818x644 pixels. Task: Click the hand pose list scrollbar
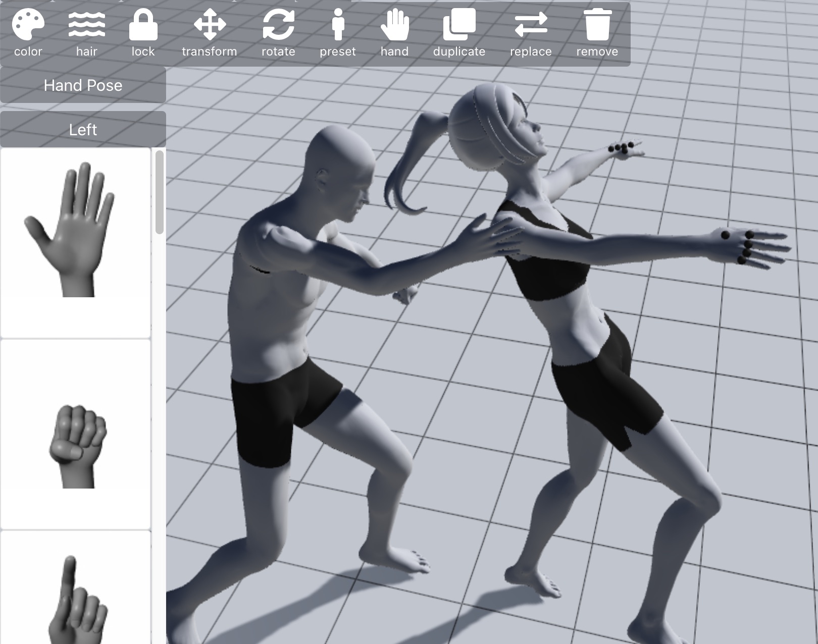coord(160,192)
